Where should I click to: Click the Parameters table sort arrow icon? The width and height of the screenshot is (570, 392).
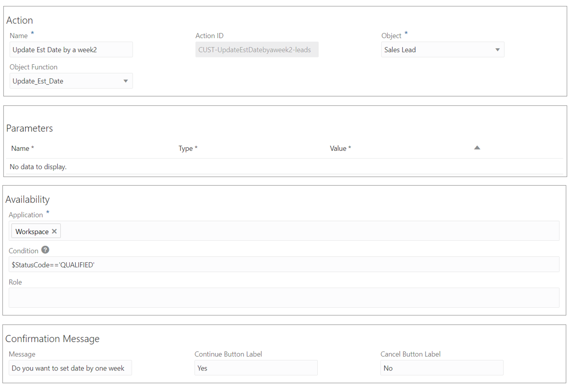477,148
